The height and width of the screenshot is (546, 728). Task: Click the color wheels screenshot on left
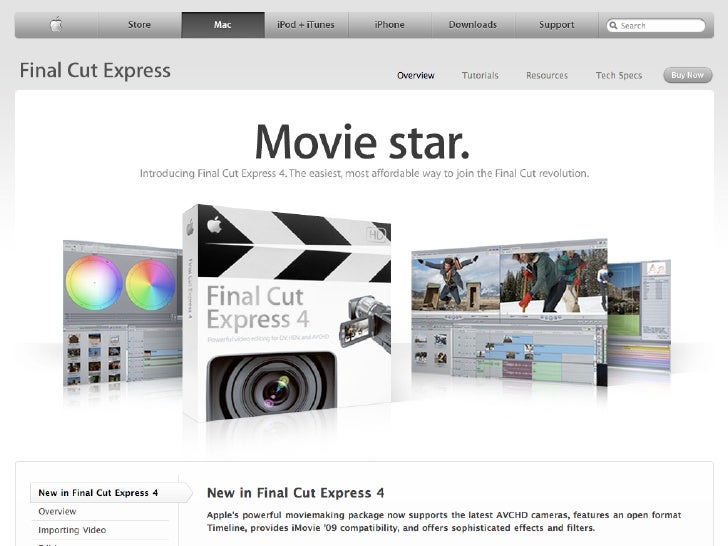coord(123,313)
